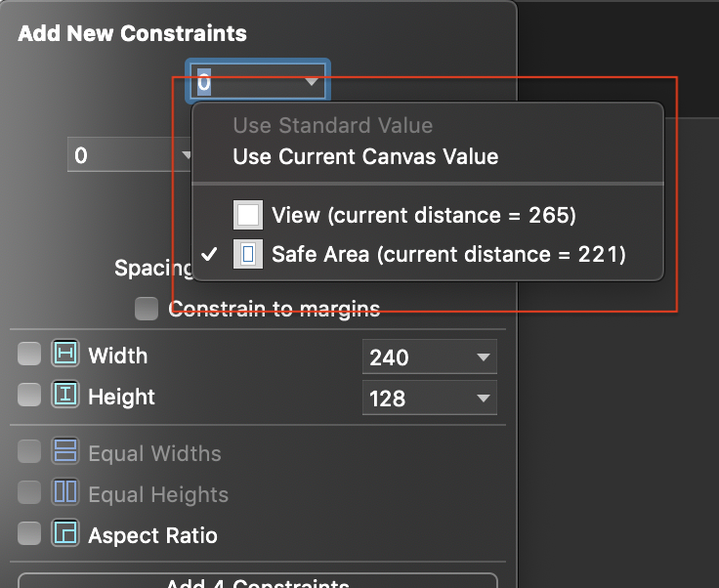Click the Equal Widths icon
The width and height of the screenshot is (719, 588).
pyautogui.click(x=65, y=452)
